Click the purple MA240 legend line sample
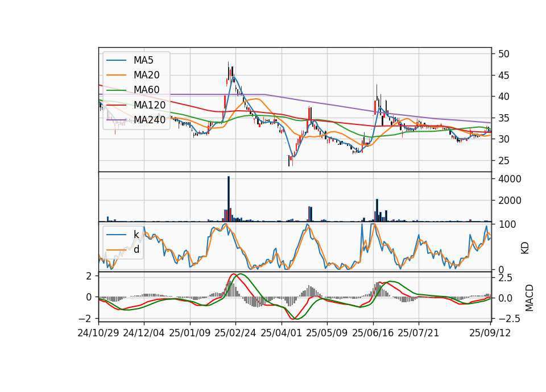Screen dimensions: 546x392 coord(116,120)
